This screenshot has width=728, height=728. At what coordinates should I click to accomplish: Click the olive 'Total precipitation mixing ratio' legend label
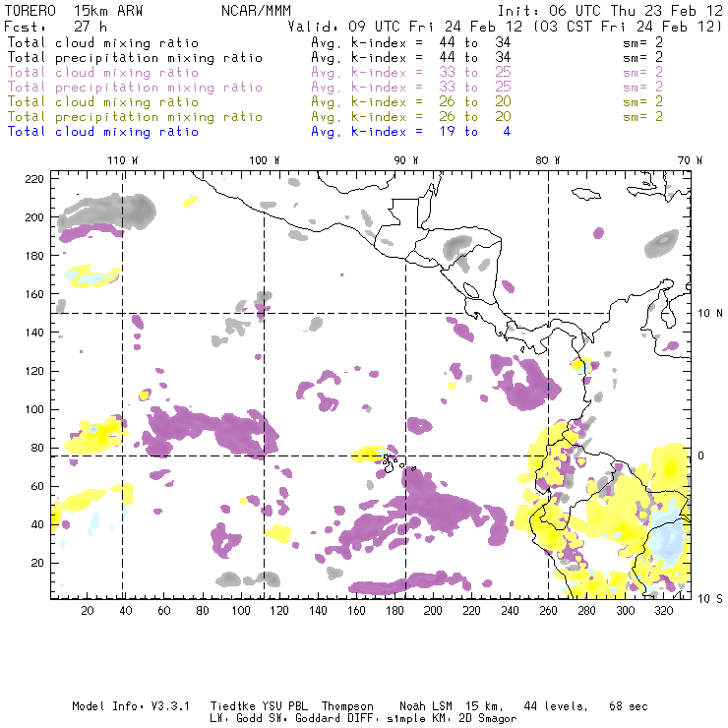click(x=135, y=116)
